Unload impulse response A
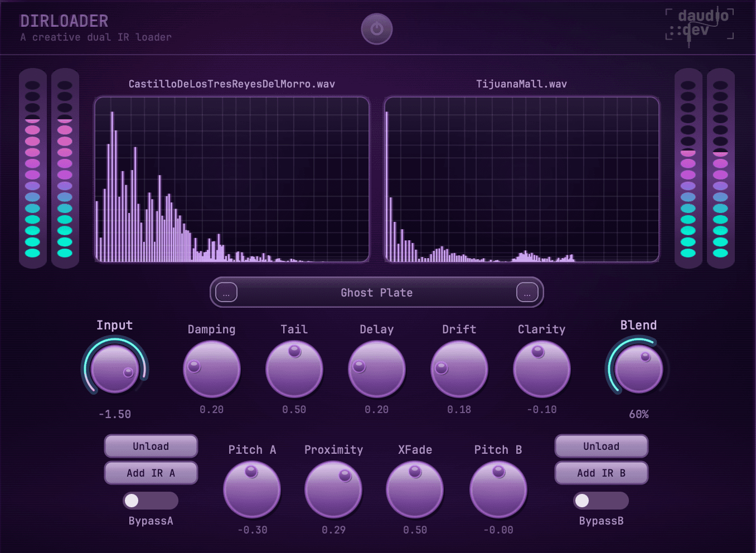The width and height of the screenshot is (756, 553). click(151, 447)
